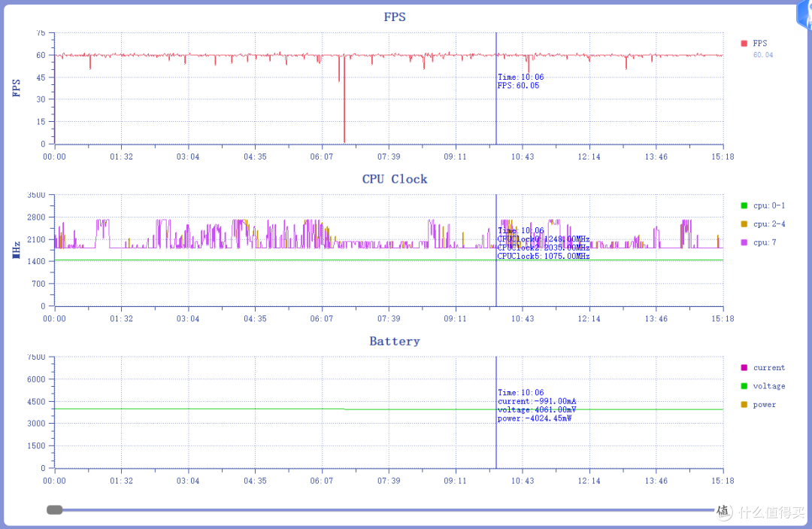Toggle the power legend entry

(759, 405)
